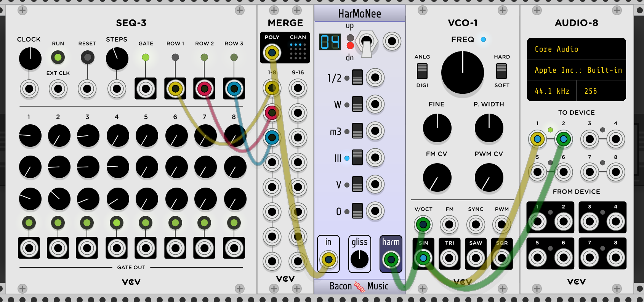This screenshot has width=644, height=302.
Task: Click the SYNC input jack
Action: pyautogui.click(x=476, y=225)
